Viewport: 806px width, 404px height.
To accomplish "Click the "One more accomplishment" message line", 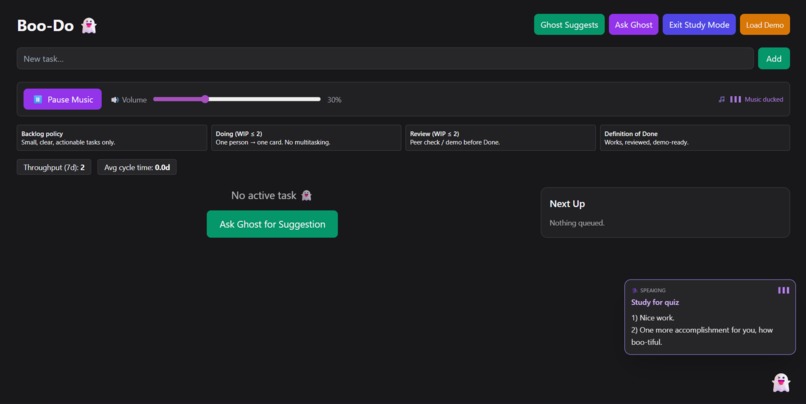I will (702, 336).
